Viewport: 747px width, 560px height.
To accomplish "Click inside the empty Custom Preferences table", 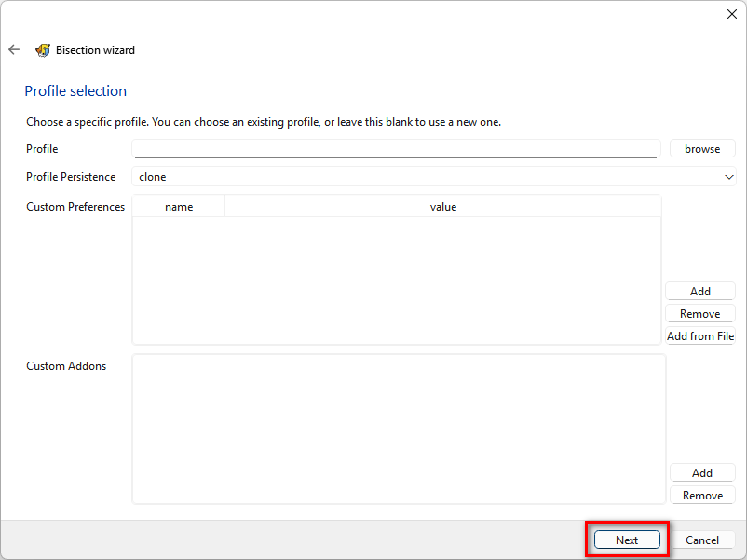I will coord(396,280).
